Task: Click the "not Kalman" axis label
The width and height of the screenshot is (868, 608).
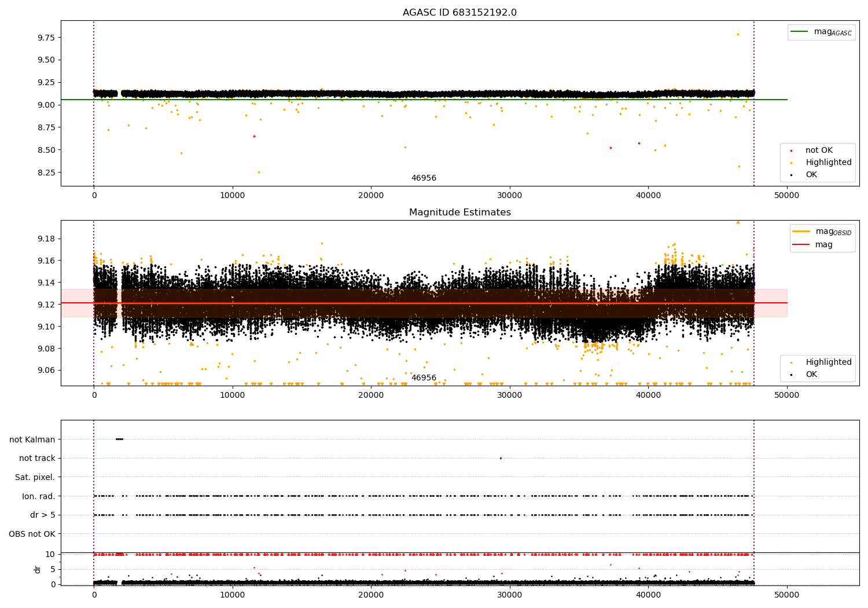Action: 32,439
